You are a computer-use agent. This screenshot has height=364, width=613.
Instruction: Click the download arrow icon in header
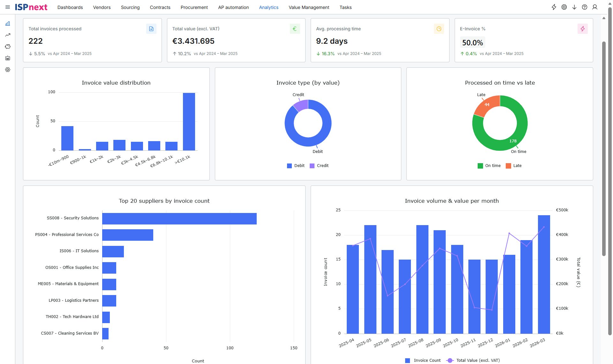pyautogui.click(x=574, y=7)
